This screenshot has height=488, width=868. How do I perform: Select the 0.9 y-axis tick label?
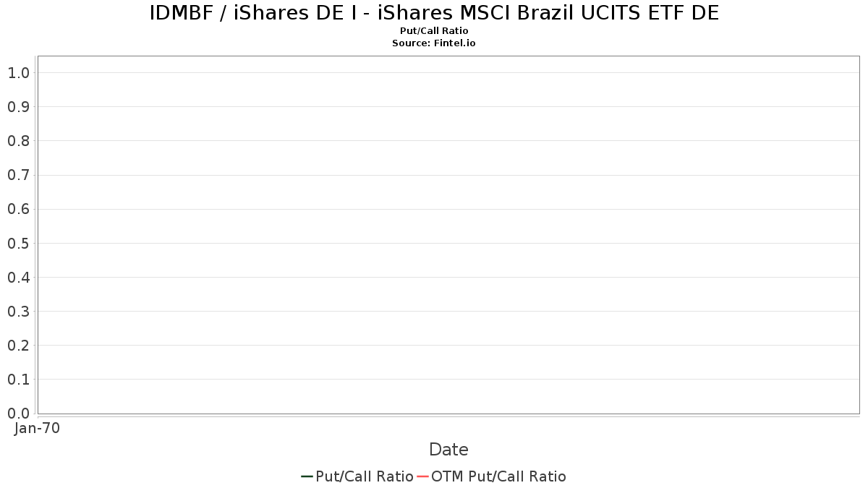pos(18,107)
